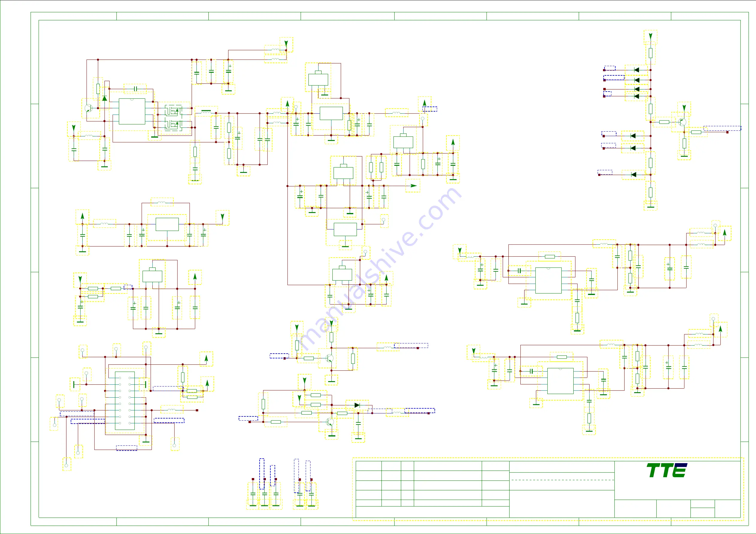Screen dimensions: 756x534
Task: Select inductor bridging the middle-left regulator
Action: coord(162,202)
